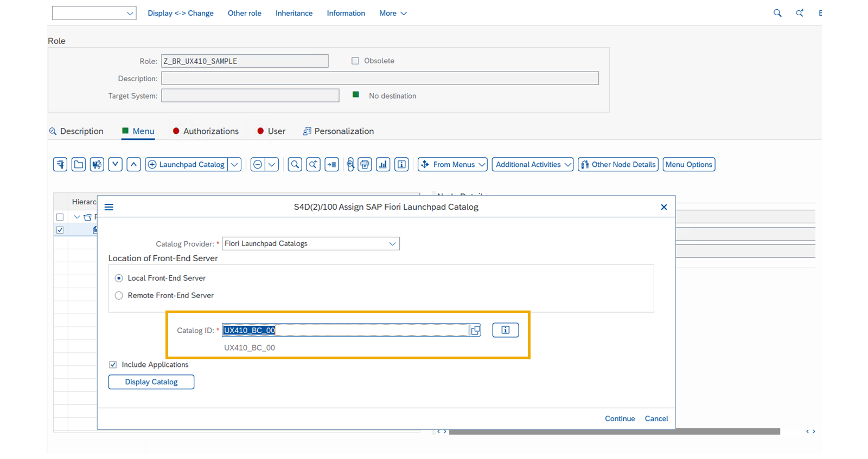Click the Other Node Details button
This screenshot has height=459, width=868.
(618, 164)
